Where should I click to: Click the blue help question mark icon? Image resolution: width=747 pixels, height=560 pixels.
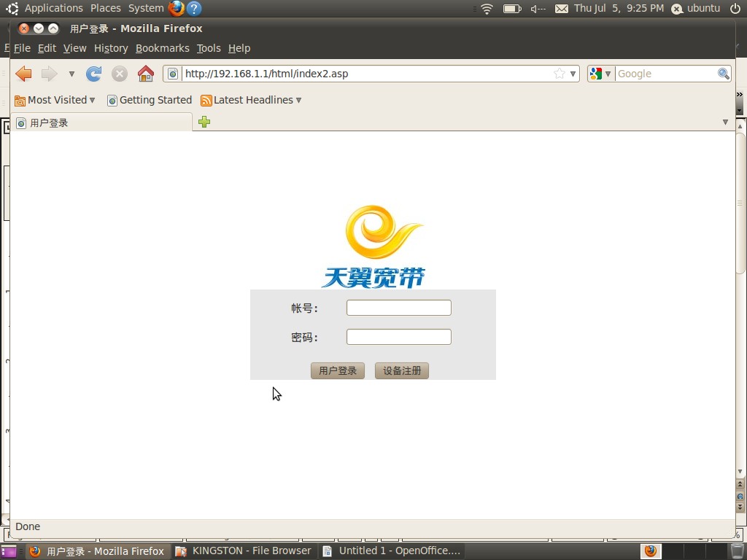(194, 8)
